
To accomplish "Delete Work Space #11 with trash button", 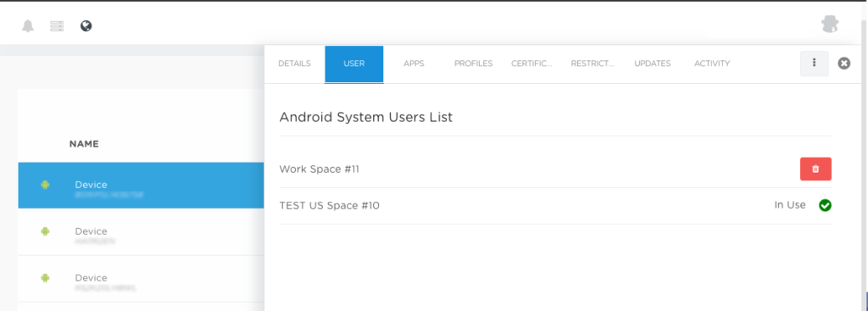I will pyautogui.click(x=815, y=169).
